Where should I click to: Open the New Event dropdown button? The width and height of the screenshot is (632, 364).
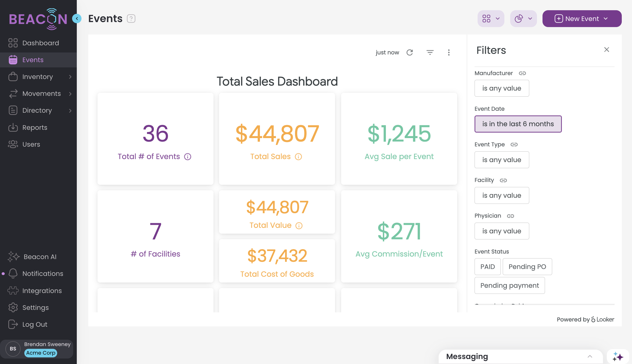(582, 19)
